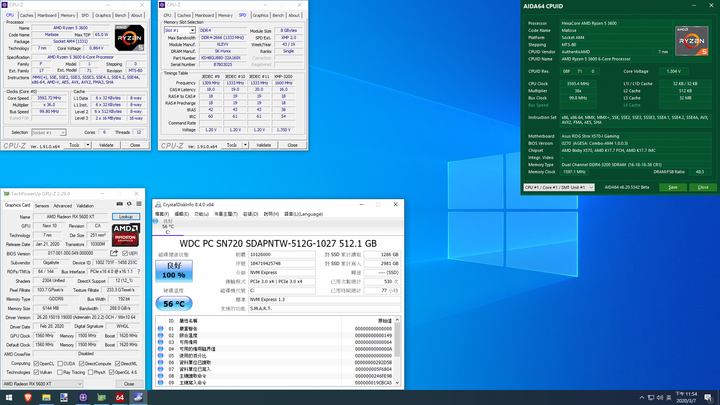Open Bench tab in CPU-Z CPU window
Screen dimensions: 720x405
pyautogui.click(x=120, y=15)
